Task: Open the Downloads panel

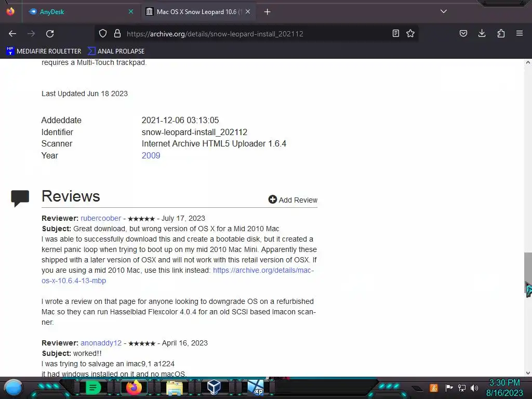Action: point(482,33)
